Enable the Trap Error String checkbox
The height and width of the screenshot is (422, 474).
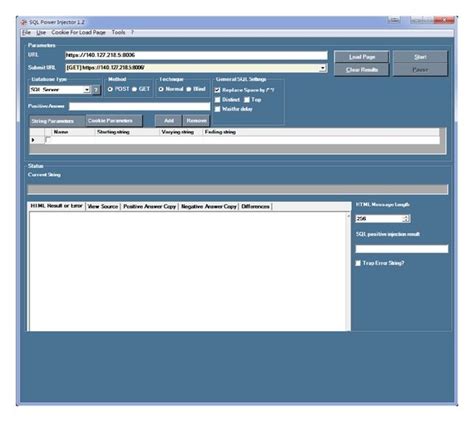(358, 263)
